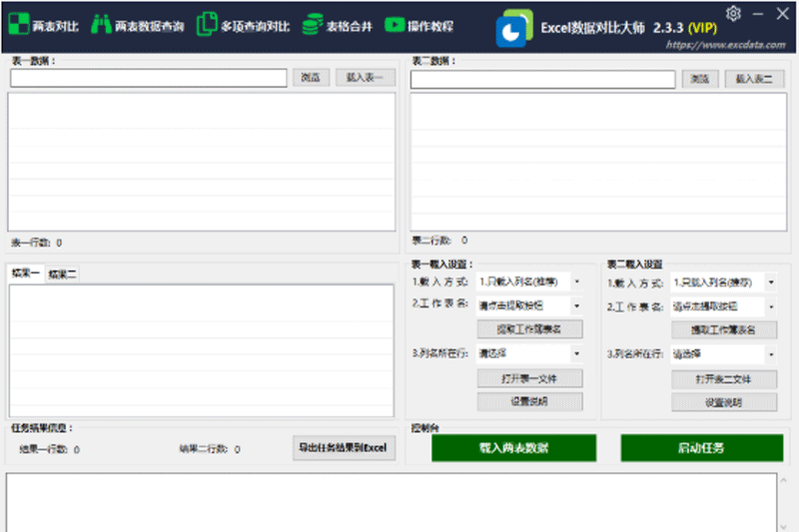Select the 两表数据查询 menu label
This screenshot has height=532, width=799.
[x=149, y=27]
